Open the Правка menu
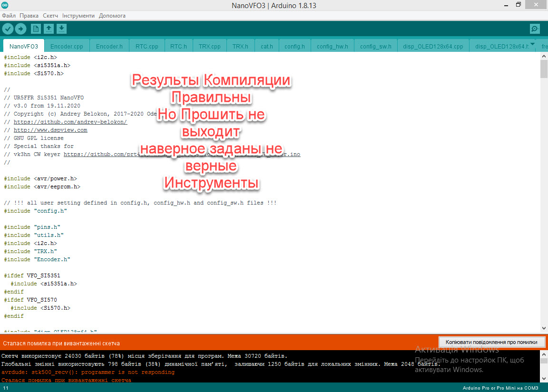This screenshot has width=548, height=392. point(29,16)
